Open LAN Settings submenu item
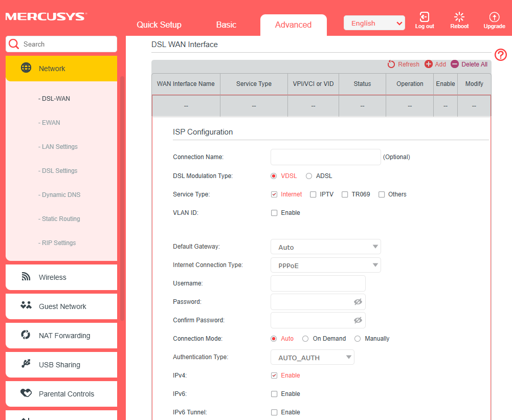The width and height of the screenshot is (512, 420). click(x=58, y=147)
